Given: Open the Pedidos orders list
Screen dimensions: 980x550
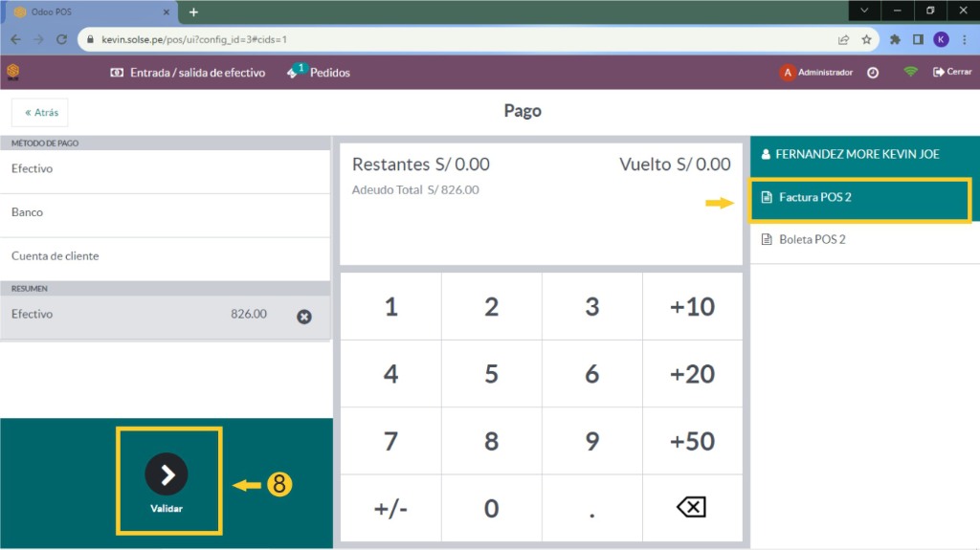Looking at the screenshot, I should click(x=320, y=73).
